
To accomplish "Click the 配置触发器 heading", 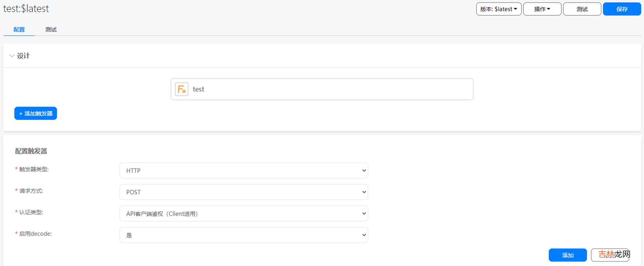I will [31, 151].
